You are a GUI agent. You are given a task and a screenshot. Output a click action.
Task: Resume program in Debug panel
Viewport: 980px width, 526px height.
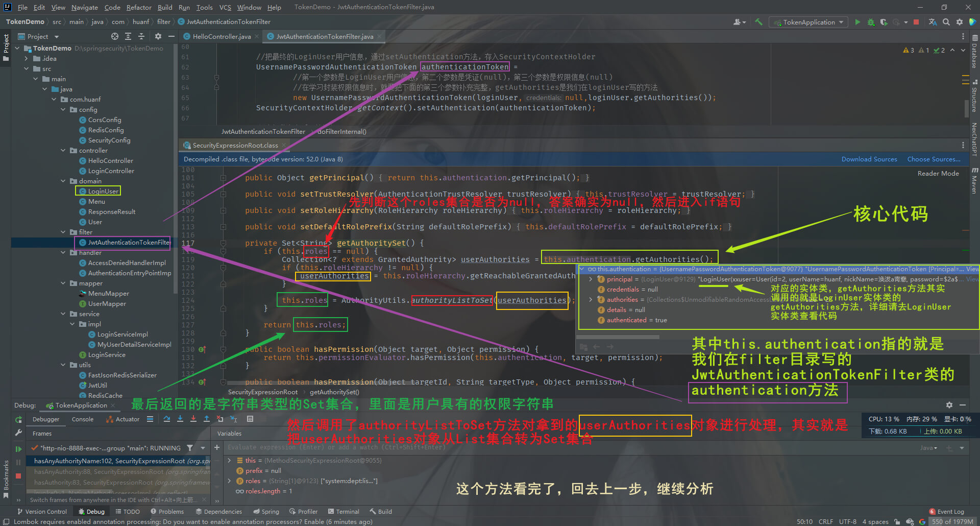point(18,449)
